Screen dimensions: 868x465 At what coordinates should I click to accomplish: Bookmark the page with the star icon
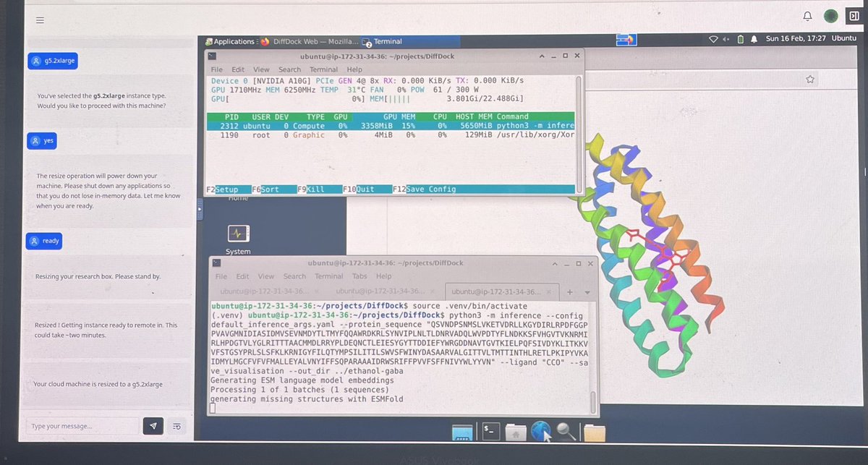point(810,79)
